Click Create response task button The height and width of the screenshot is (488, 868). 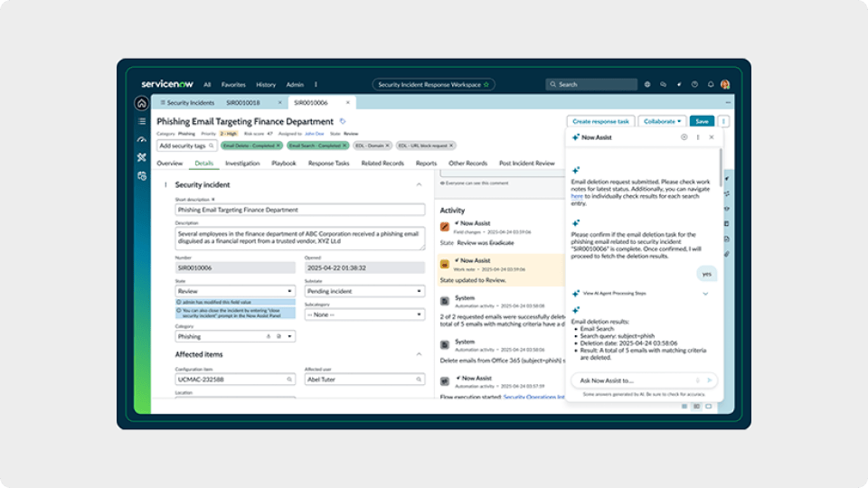point(600,121)
